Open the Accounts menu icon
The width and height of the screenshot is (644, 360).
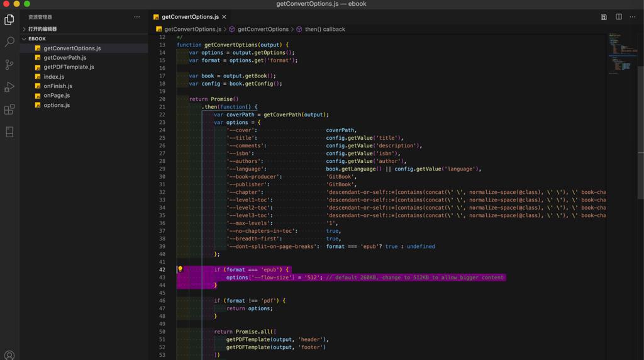[x=9, y=355]
